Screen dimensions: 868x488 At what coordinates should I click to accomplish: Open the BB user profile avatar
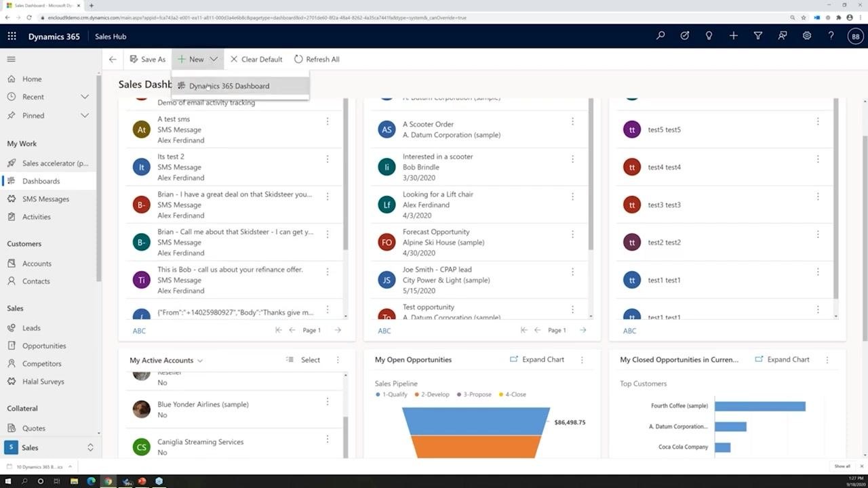[x=855, y=37]
